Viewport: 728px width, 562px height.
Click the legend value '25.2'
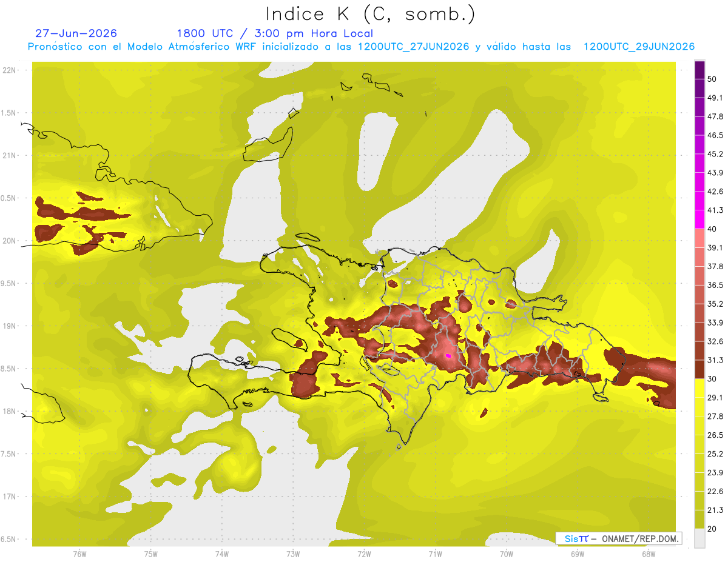coord(715,454)
